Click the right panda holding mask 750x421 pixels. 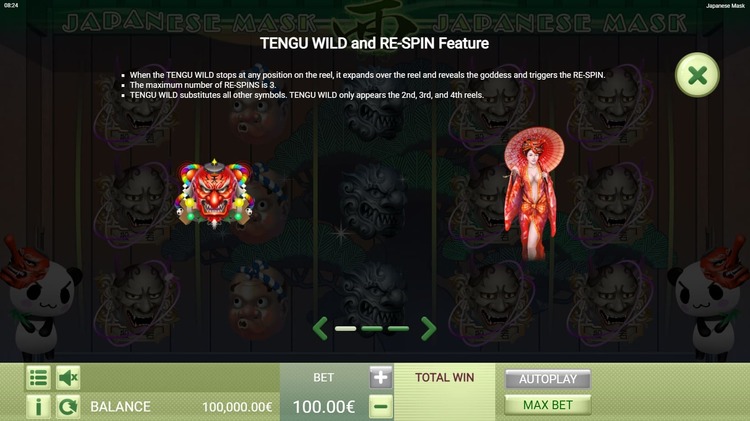pos(710,297)
